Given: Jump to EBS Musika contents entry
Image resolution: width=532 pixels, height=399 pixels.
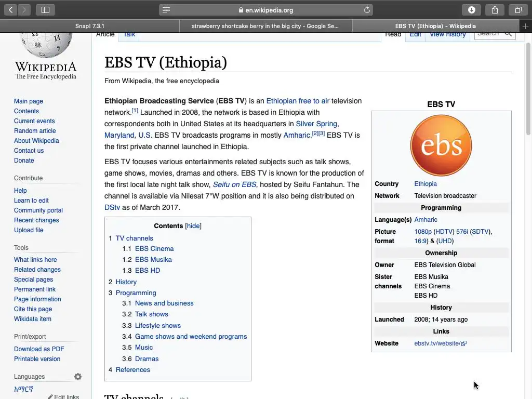Looking at the screenshot, I should click(153, 260).
